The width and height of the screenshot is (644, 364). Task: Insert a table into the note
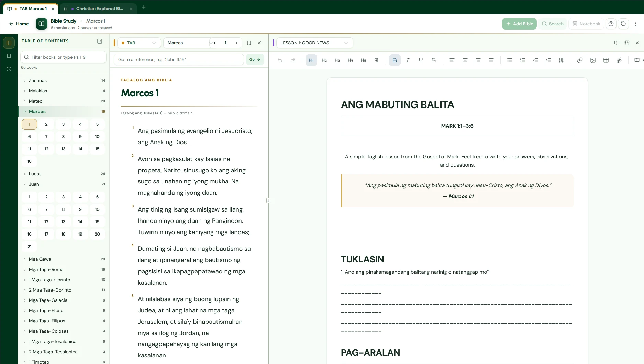tap(606, 60)
